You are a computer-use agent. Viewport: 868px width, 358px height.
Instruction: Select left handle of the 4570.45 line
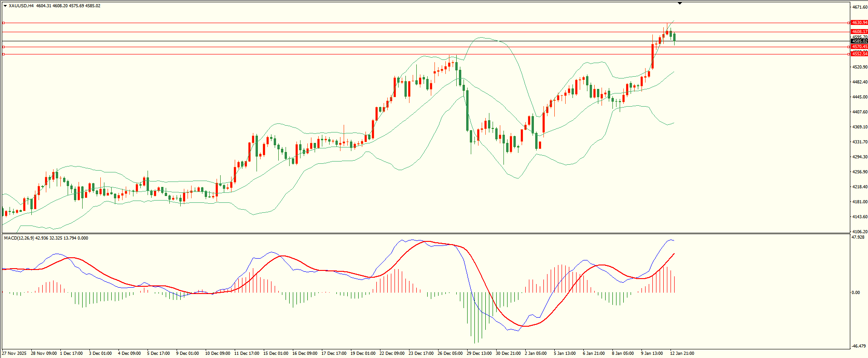[4, 47]
